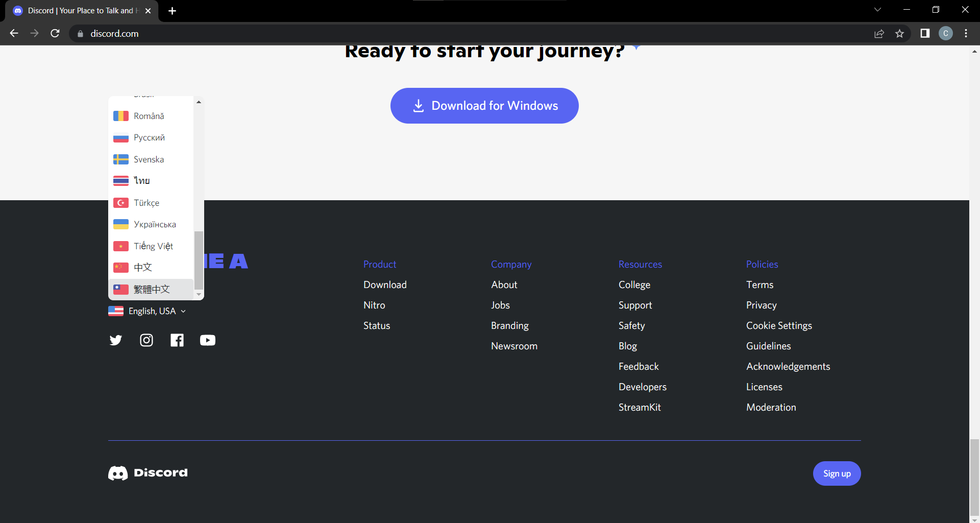Viewport: 980px width, 523px height.
Task: Open the Safety link
Action: [x=632, y=325]
